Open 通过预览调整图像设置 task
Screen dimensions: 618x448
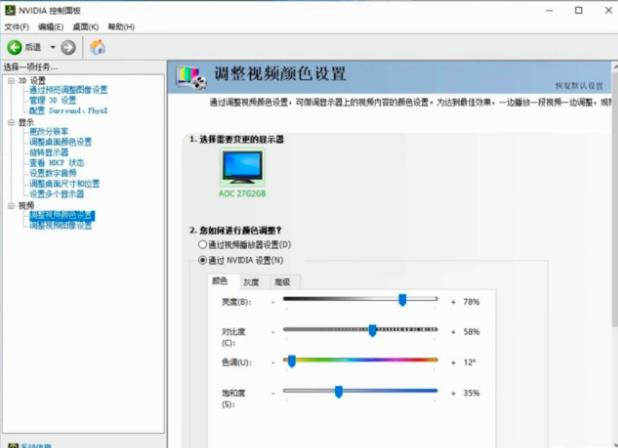click(x=68, y=90)
